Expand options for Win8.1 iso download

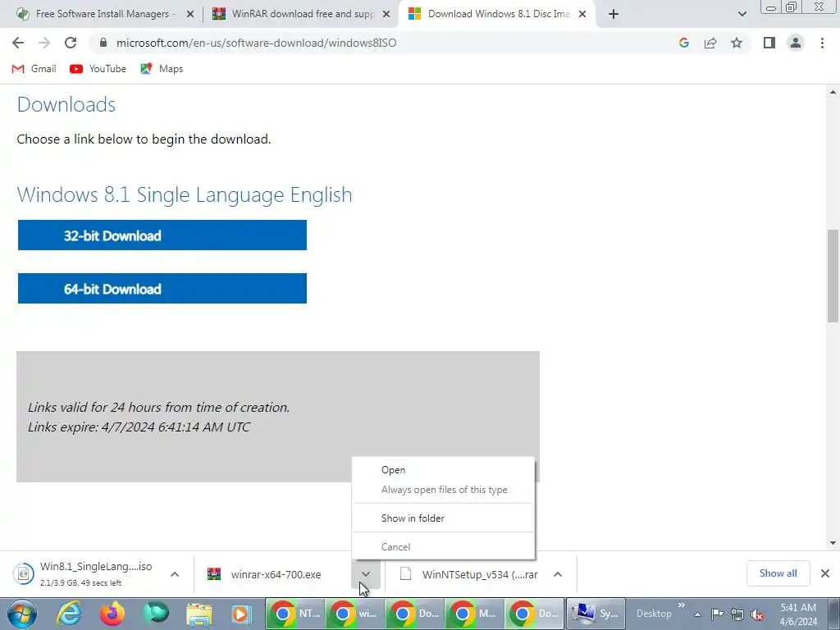click(x=175, y=574)
